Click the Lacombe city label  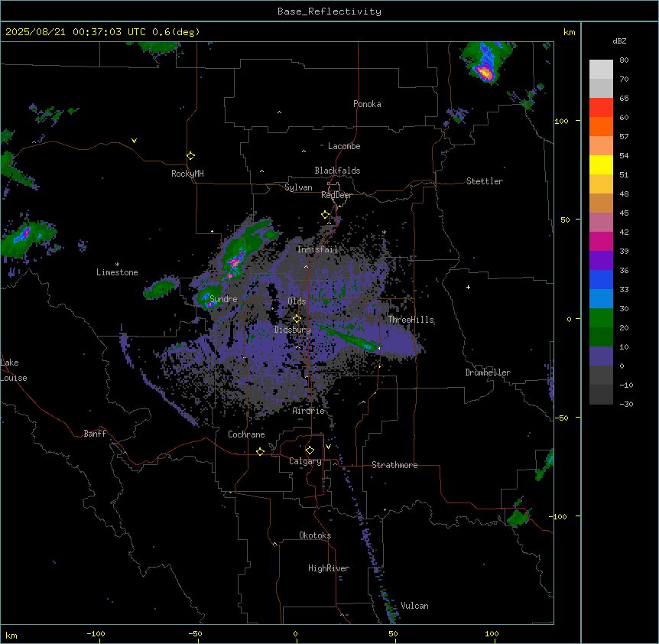[344, 146]
